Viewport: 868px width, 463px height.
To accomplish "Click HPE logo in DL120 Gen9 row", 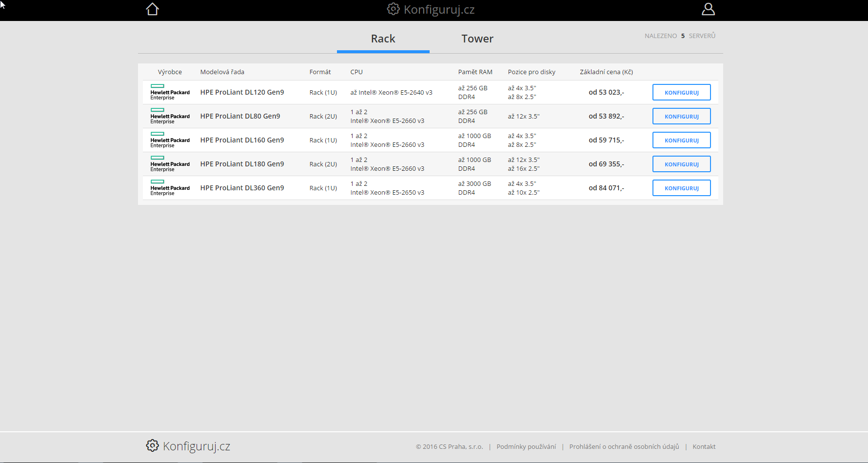I will pyautogui.click(x=170, y=92).
